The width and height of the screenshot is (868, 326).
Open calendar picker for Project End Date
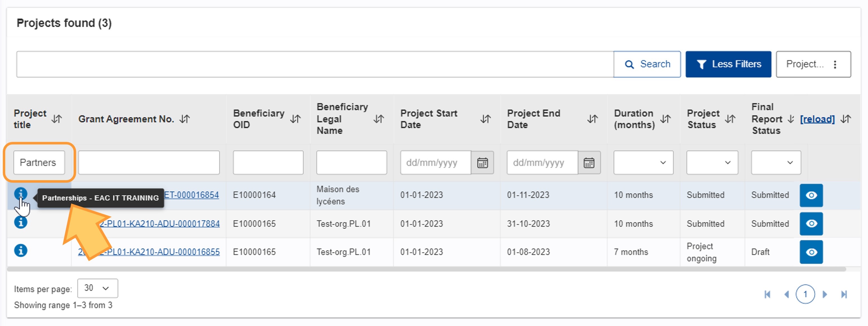coord(589,163)
